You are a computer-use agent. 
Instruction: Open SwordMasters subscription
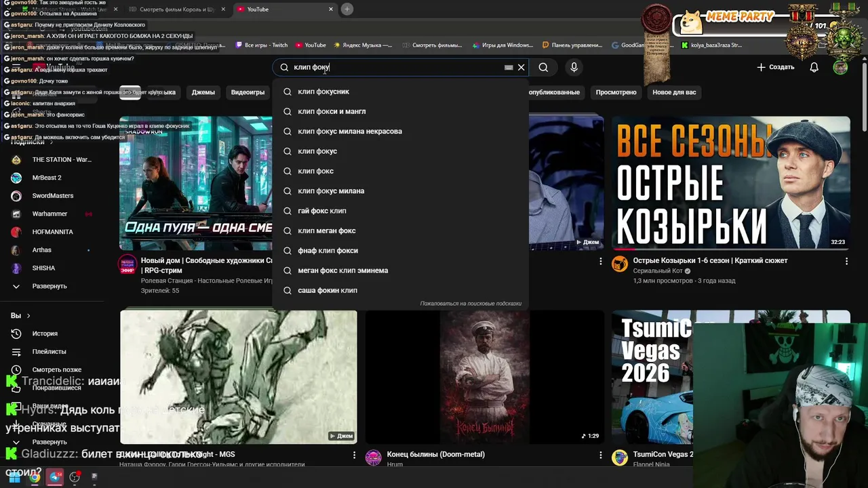(53, 196)
